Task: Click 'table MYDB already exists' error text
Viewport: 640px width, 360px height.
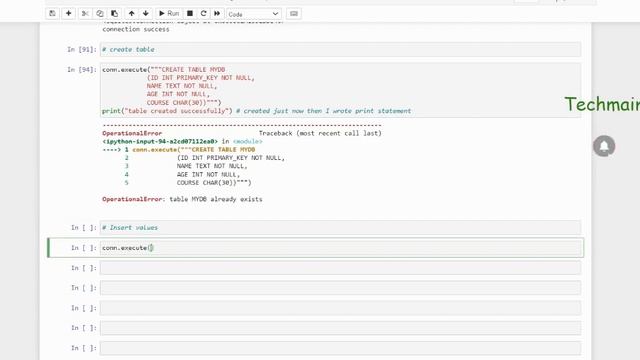Action: (x=216, y=199)
